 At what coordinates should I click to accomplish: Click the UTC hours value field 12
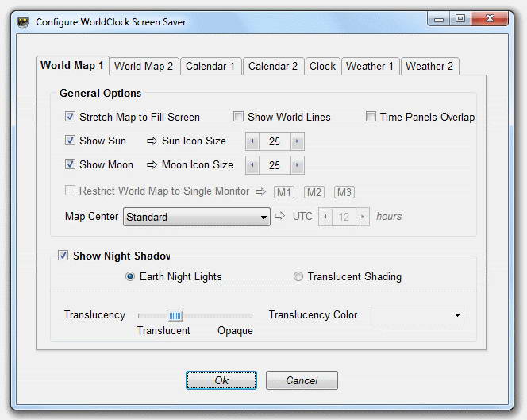click(x=344, y=217)
